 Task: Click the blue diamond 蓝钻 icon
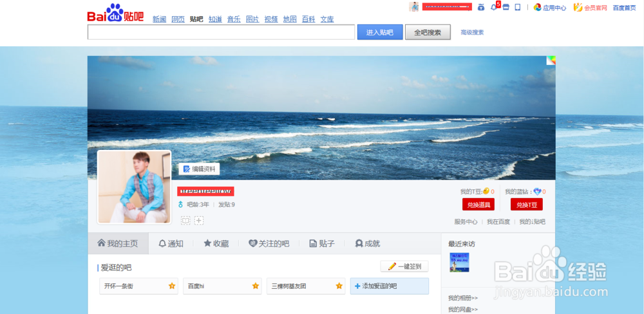[x=537, y=191]
